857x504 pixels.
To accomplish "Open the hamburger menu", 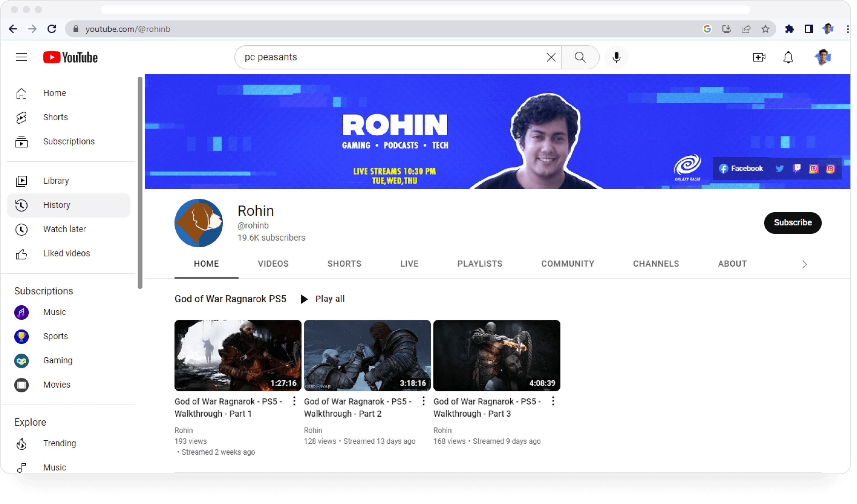I will click(21, 57).
